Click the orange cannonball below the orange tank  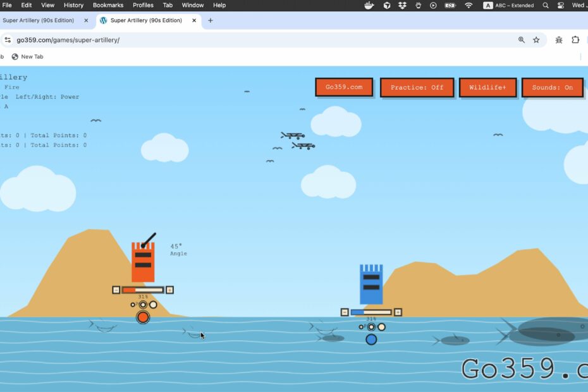[143, 317]
